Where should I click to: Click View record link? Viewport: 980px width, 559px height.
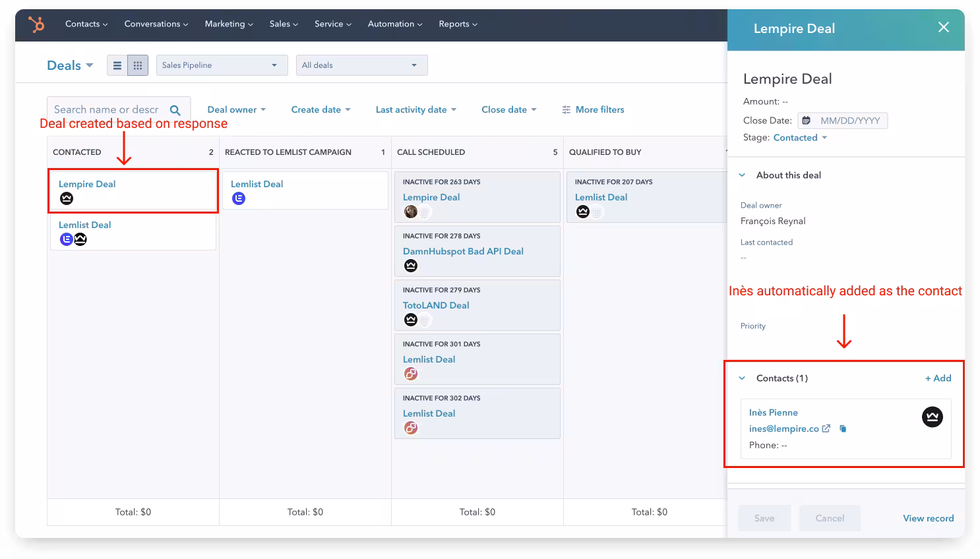point(928,518)
